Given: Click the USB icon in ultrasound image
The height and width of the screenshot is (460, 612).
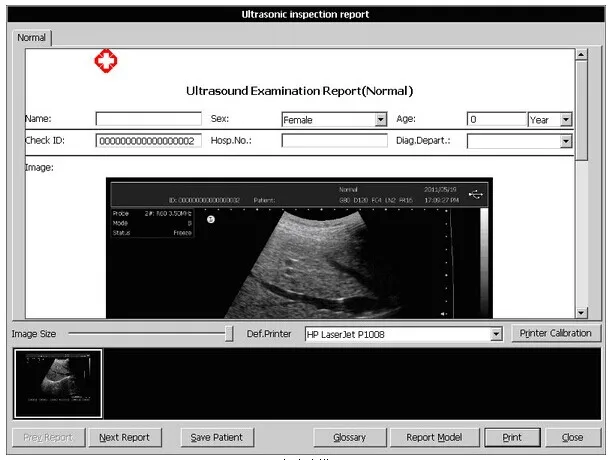Looking at the screenshot, I should click(x=475, y=194).
